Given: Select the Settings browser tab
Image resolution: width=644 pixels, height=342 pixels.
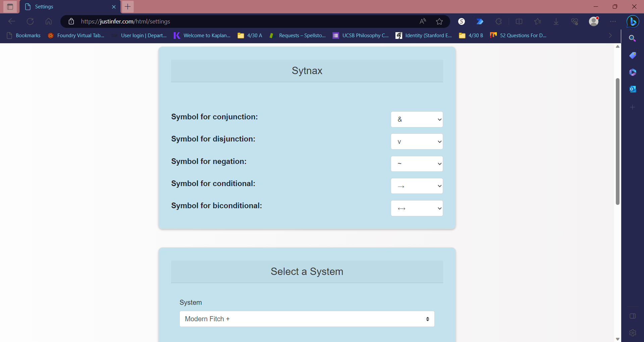Looking at the screenshot, I should coord(67,7).
